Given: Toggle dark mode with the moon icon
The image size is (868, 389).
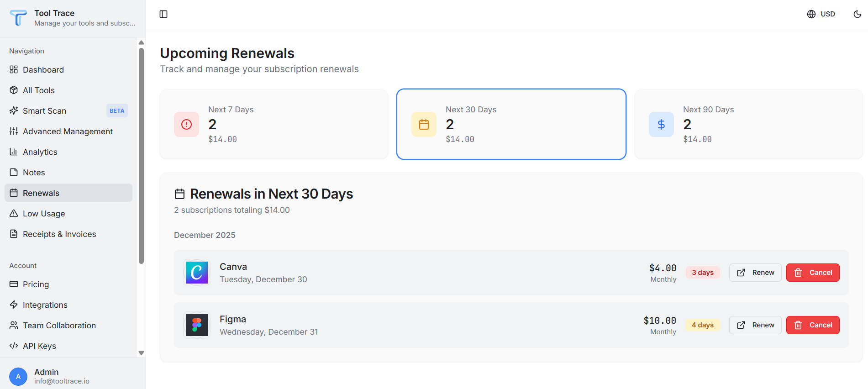Looking at the screenshot, I should click(857, 14).
